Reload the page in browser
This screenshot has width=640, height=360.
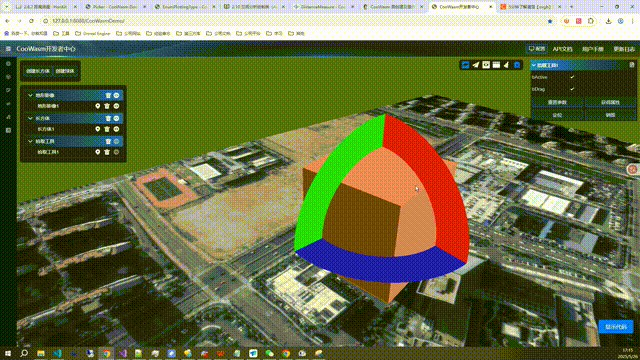(x=31, y=21)
